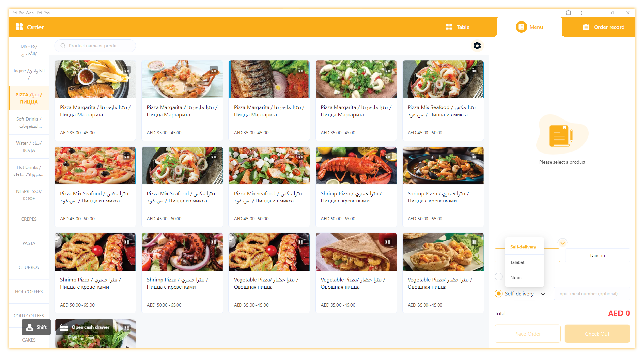Image resolution: width=644 pixels, height=357 pixels.
Task: Switch to the Menu tab
Action: 529,27
